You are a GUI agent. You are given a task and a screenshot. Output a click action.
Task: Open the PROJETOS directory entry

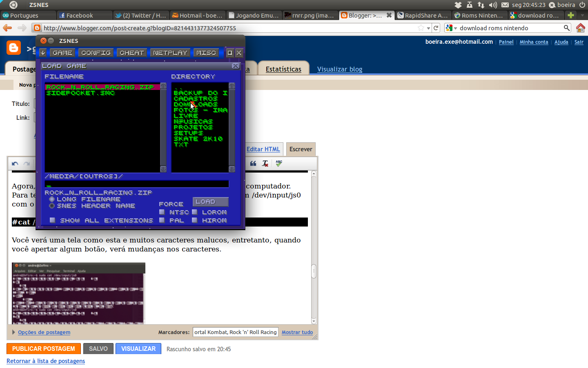click(193, 127)
